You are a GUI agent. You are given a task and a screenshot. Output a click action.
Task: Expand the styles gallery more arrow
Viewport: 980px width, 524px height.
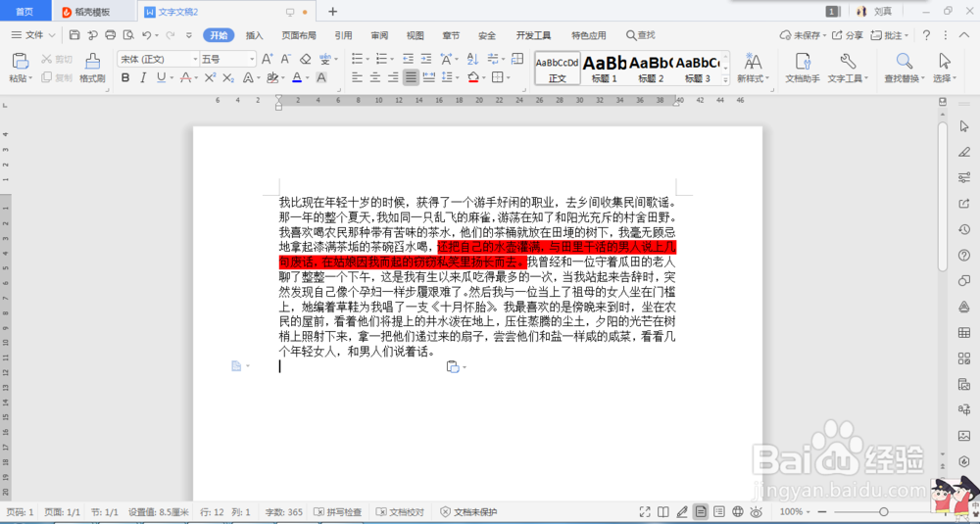[725, 80]
